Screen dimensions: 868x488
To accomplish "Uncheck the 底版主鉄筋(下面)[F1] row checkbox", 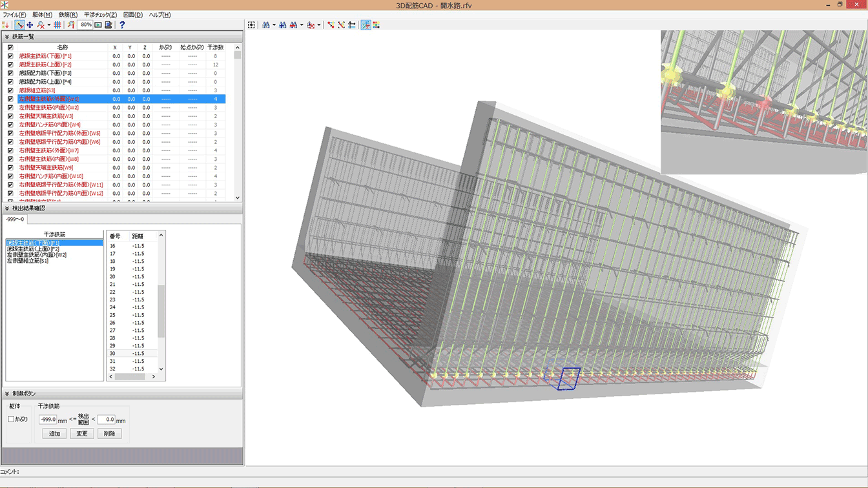I will [10, 56].
